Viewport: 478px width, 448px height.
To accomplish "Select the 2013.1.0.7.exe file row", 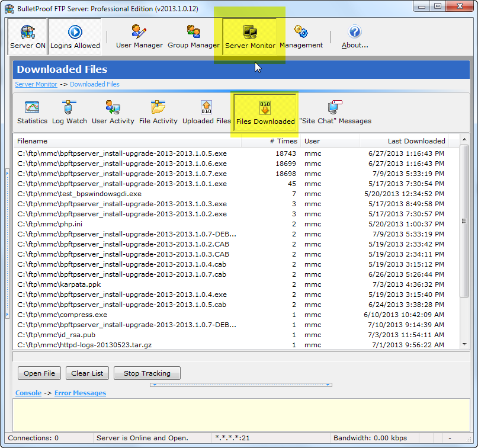I will tap(236, 174).
